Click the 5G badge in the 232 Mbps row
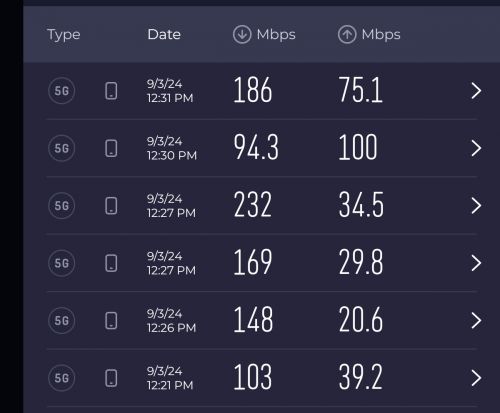This screenshot has height=413, width=500. [x=62, y=205]
